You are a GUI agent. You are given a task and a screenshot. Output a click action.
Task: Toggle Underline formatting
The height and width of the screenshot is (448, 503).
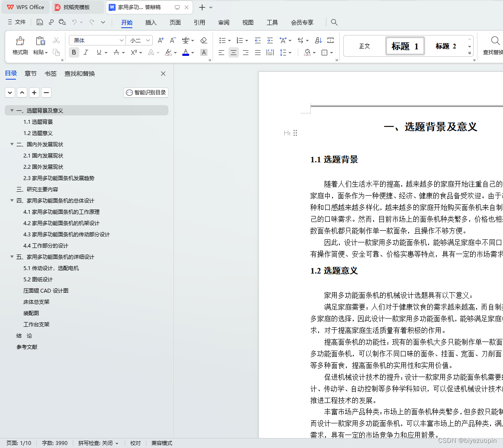[x=99, y=52]
